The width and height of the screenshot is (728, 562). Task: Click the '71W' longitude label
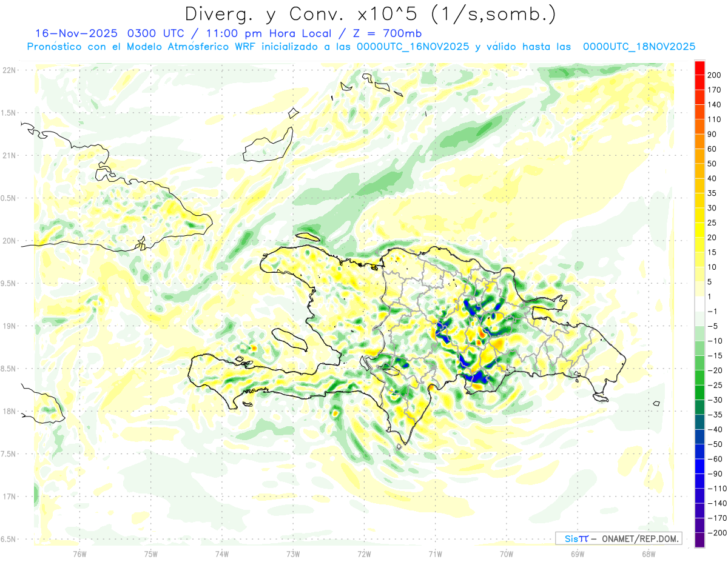(x=435, y=553)
